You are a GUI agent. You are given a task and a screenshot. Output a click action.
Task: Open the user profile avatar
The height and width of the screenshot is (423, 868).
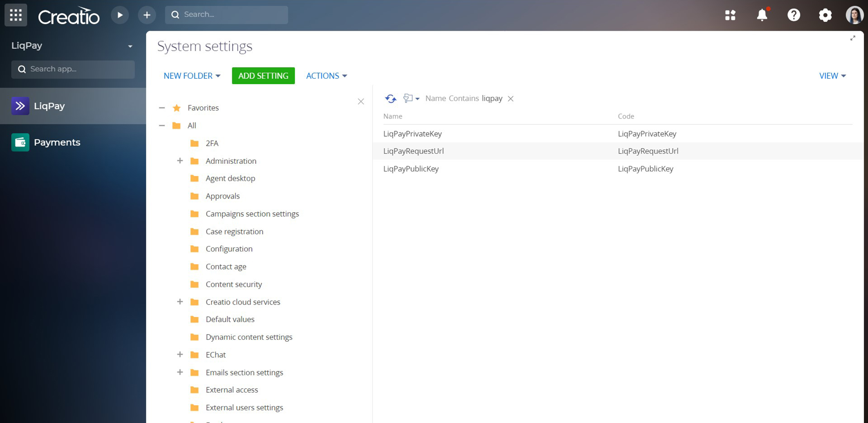click(854, 15)
